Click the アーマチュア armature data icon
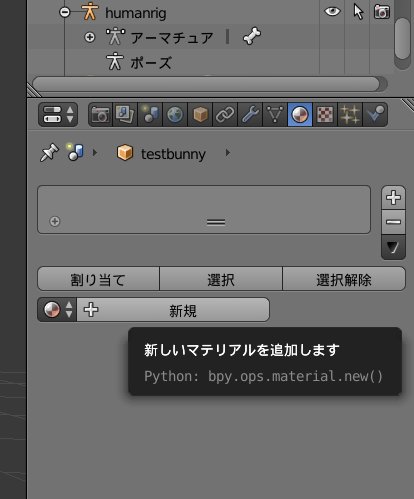Image resolution: width=414 pixels, height=499 pixels. pyautogui.click(x=115, y=37)
